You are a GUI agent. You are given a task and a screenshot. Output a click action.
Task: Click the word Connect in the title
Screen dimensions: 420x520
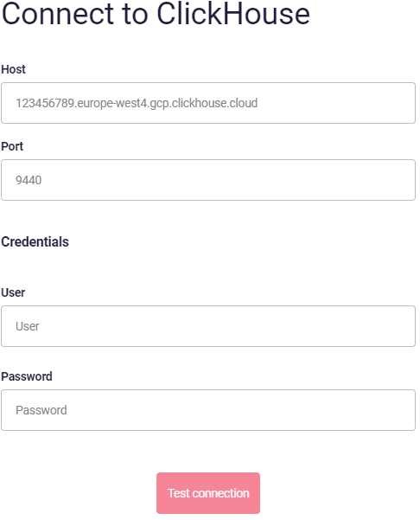pyautogui.click(x=57, y=14)
